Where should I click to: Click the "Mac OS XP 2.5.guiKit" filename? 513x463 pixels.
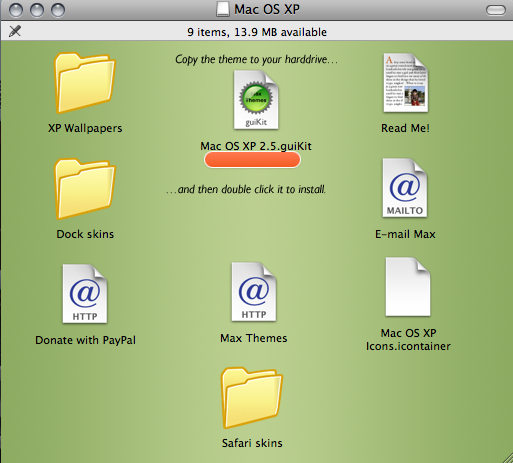[256, 146]
